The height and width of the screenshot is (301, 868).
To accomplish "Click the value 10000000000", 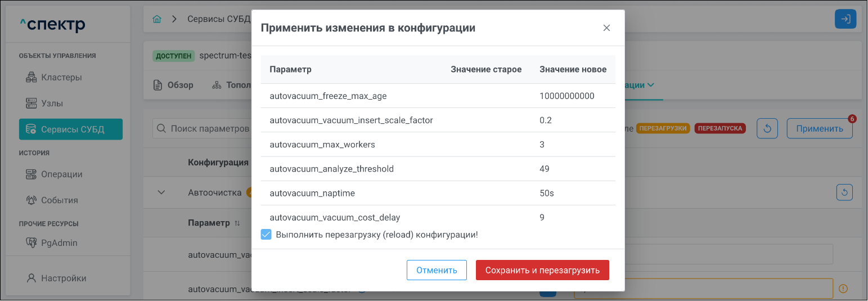I will 567,96.
